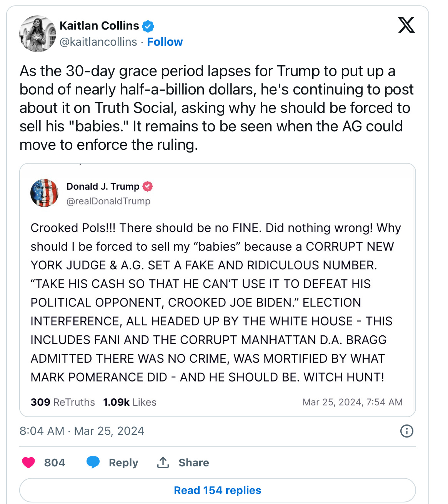Click the 804 likes count

click(55, 463)
